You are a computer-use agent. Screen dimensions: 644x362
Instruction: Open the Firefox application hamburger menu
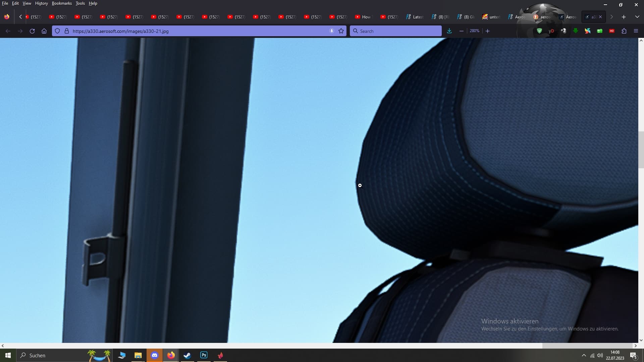point(636,31)
